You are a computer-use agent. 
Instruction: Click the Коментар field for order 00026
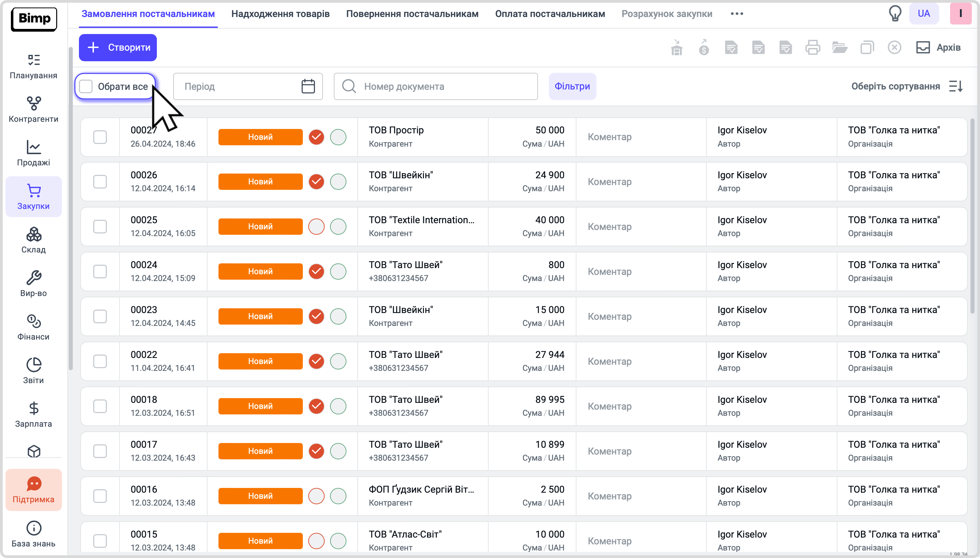pyautogui.click(x=641, y=182)
